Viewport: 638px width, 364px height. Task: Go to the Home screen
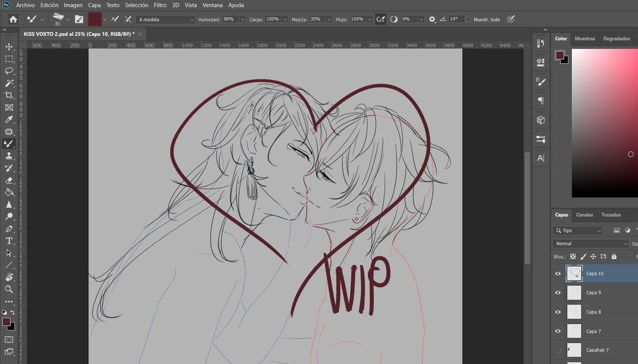[13, 19]
